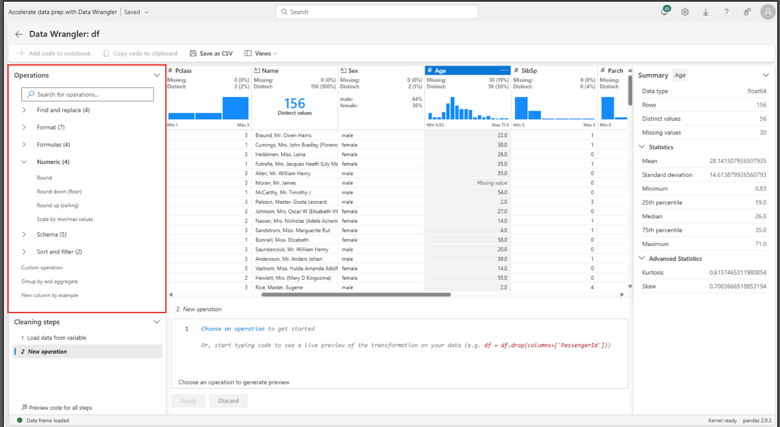The width and height of the screenshot is (780, 427).
Task: Collapse the Numeric (4) operations group
Action: tap(24, 162)
